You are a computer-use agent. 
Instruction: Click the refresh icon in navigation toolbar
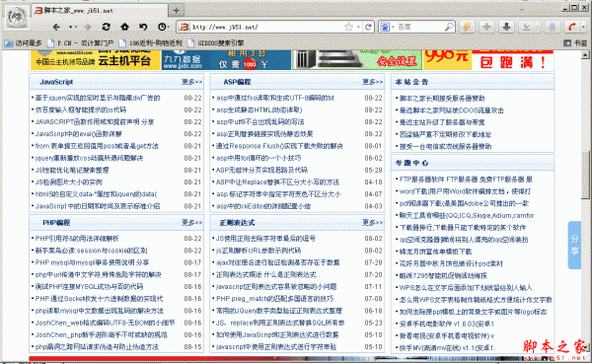[107, 27]
